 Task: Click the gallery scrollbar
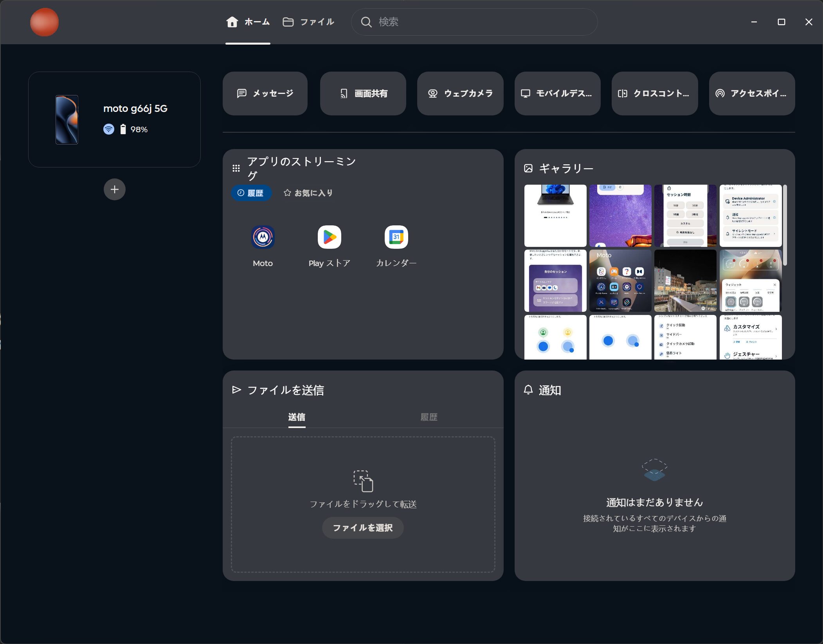click(x=785, y=225)
